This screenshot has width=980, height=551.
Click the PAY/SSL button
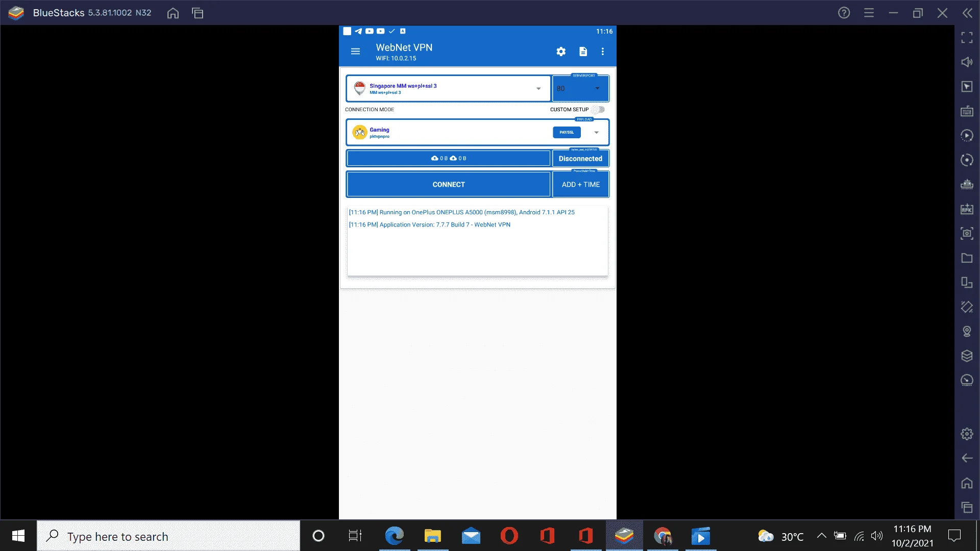pyautogui.click(x=567, y=133)
